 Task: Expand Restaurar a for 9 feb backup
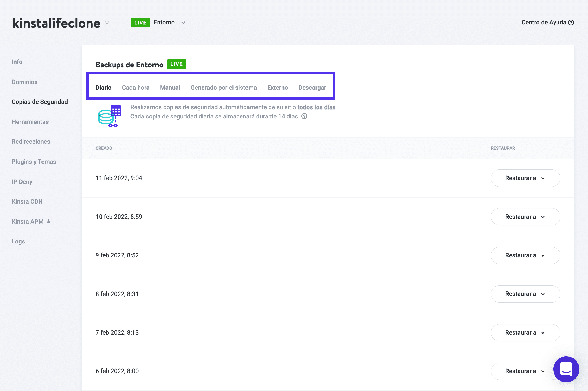(525, 255)
